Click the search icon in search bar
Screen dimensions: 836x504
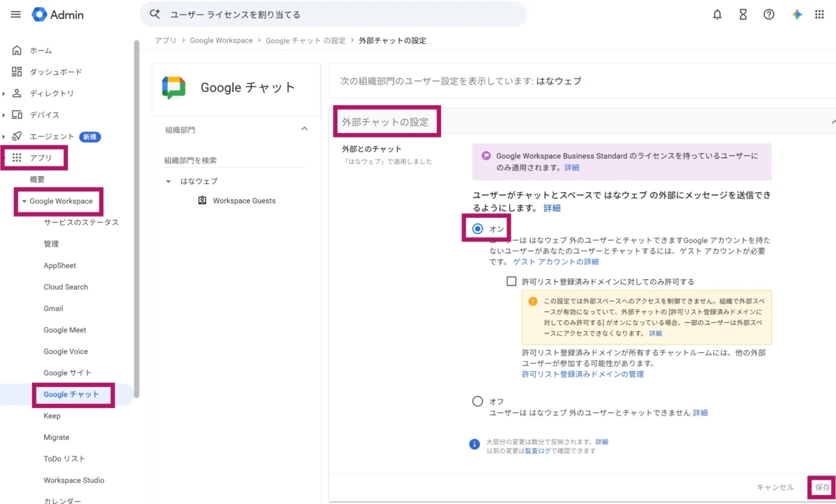[155, 14]
